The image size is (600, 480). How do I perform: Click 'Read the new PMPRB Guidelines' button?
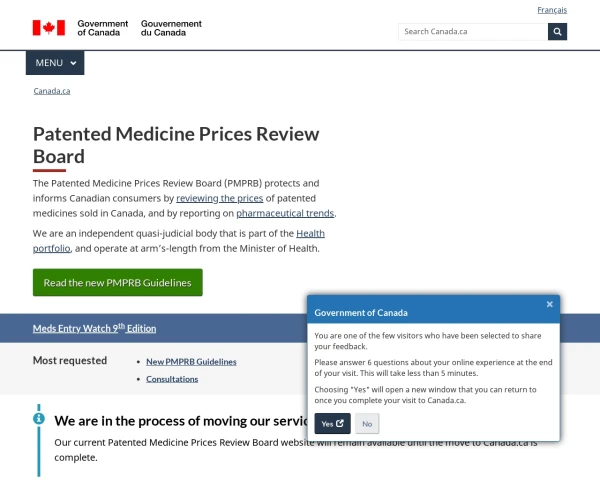click(118, 282)
